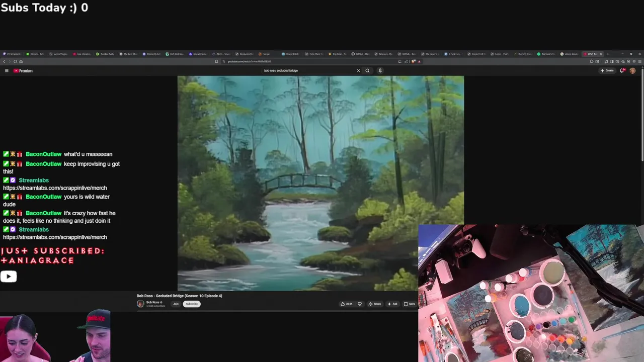Open YouTube notifications bell
Screen dimensions: 644x362
(622, 71)
